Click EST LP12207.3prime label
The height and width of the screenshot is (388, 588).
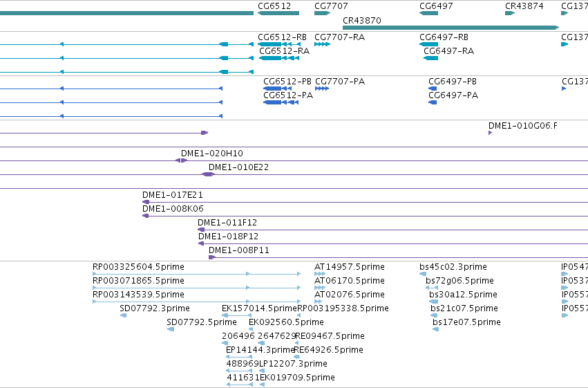(x=293, y=364)
